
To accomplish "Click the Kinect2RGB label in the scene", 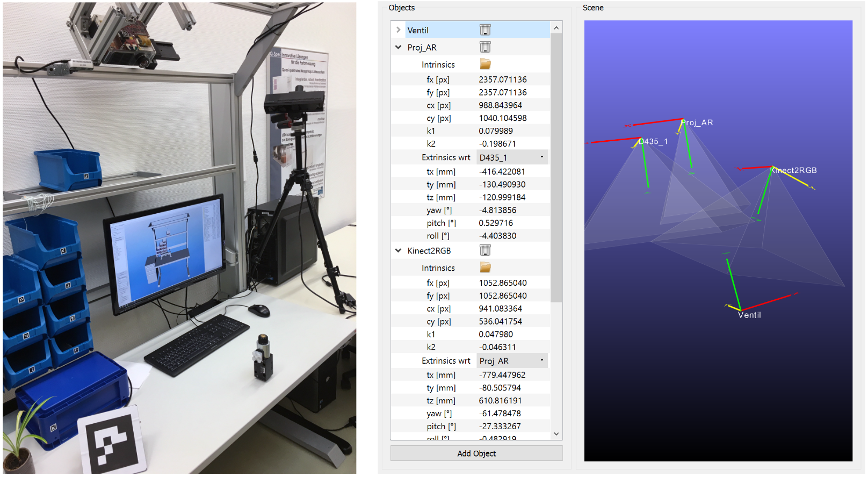I will coord(794,170).
